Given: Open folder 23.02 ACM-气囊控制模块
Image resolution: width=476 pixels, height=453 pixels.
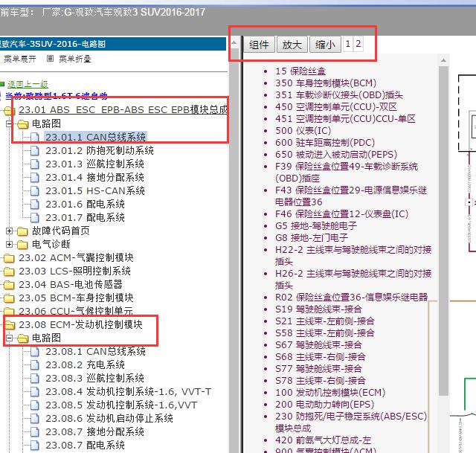Looking at the screenshot, I should 76,258.
